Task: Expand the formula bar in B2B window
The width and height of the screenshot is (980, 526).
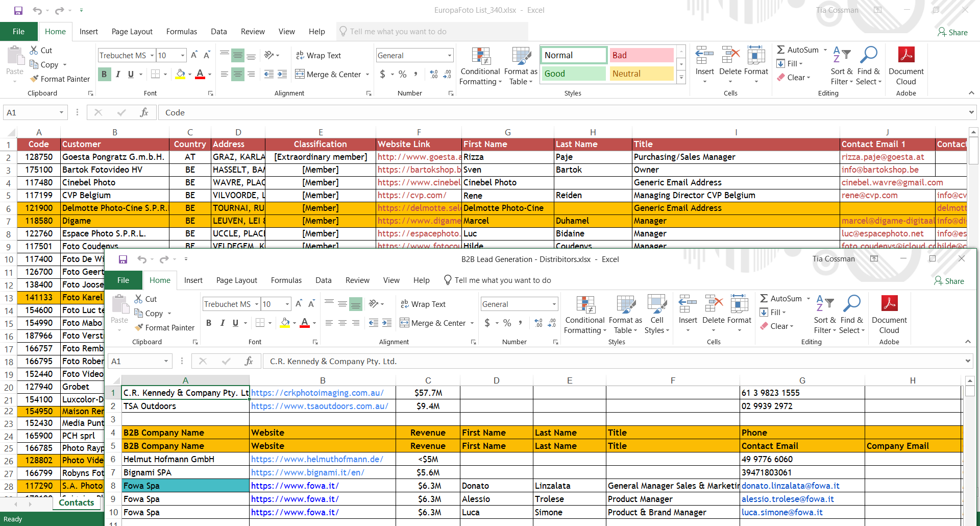Action: click(x=968, y=361)
